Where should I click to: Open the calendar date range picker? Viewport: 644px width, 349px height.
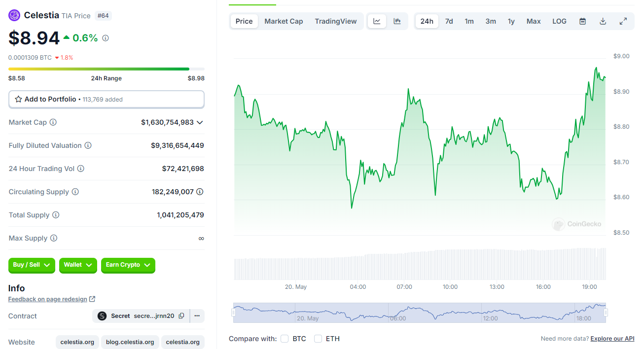(582, 21)
